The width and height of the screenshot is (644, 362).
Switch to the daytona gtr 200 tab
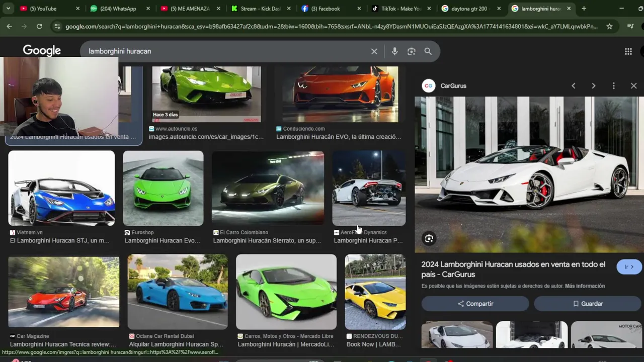pos(470,9)
